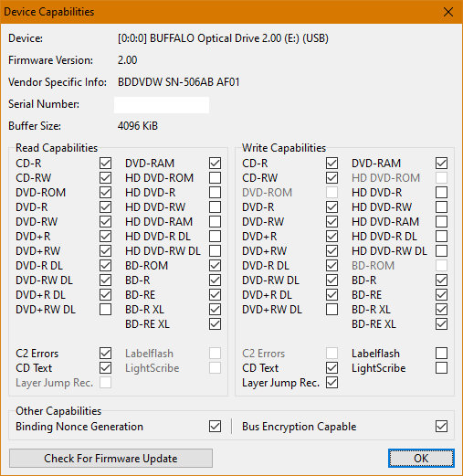
Task: Close the Device Capabilities dialog
Action: click(x=448, y=12)
